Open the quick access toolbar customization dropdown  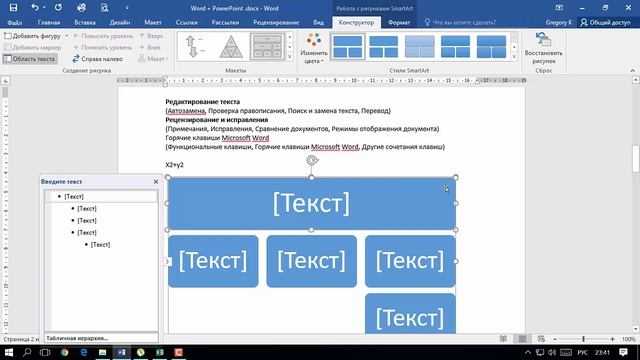click(x=127, y=8)
